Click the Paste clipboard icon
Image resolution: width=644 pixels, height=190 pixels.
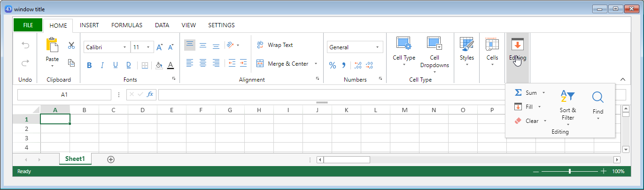click(x=52, y=46)
